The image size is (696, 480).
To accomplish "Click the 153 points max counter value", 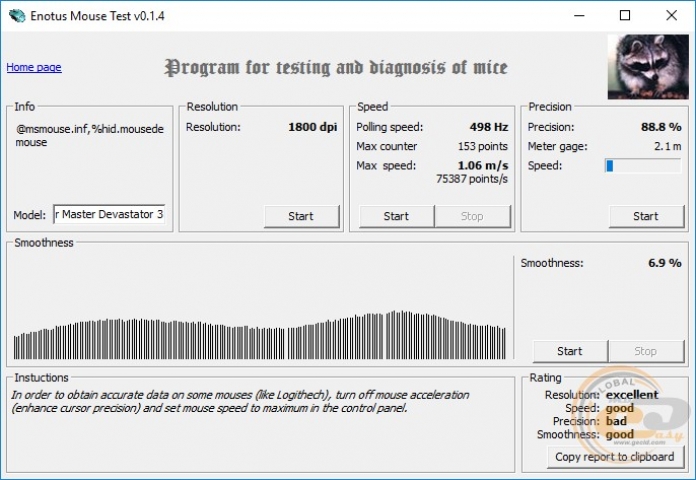I will 482,147.
